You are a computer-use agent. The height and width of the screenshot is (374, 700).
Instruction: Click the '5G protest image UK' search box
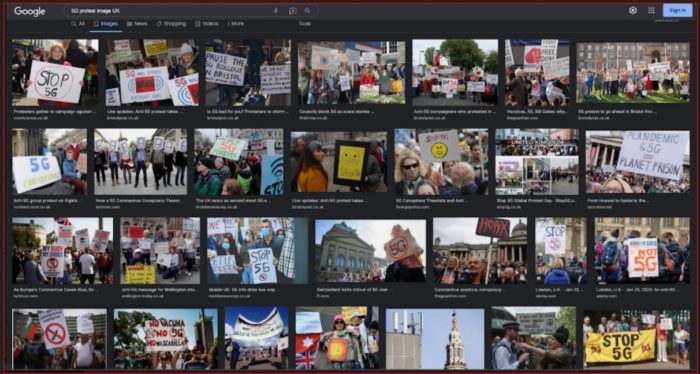coord(170,11)
